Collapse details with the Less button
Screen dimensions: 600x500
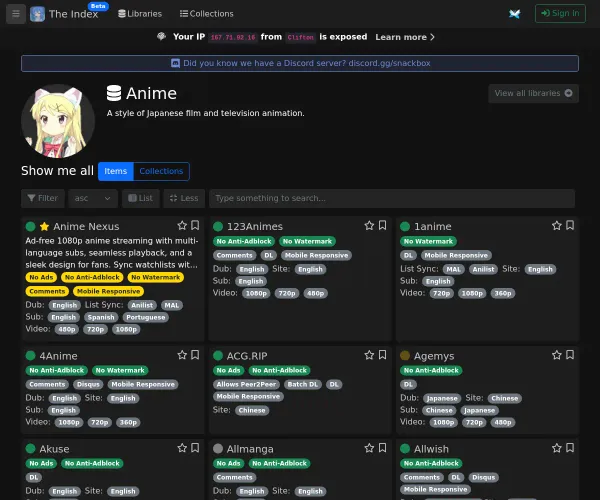tap(184, 198)
